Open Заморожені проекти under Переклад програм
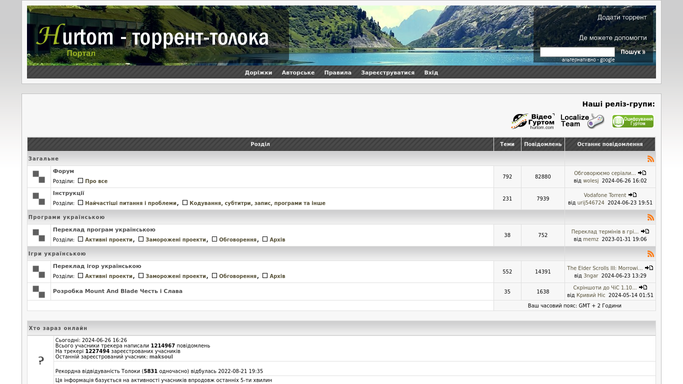Screen dimensions: 683x384 [x=176, y=239]
